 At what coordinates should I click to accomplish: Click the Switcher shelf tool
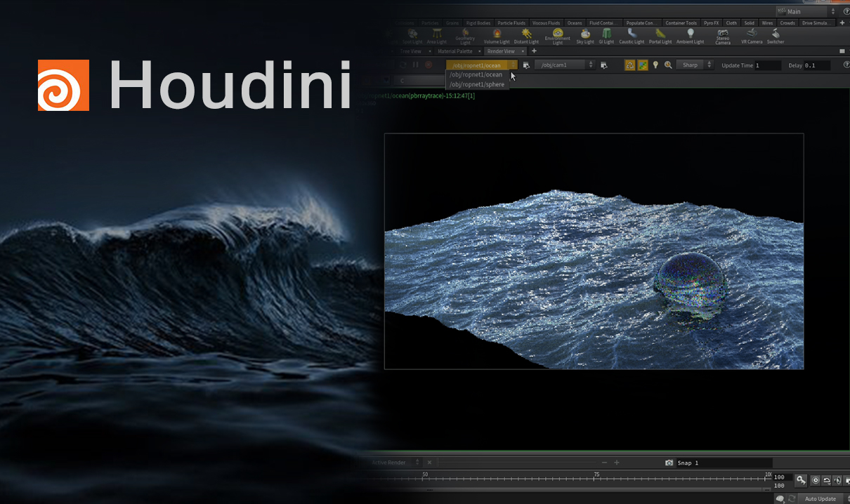776,36
